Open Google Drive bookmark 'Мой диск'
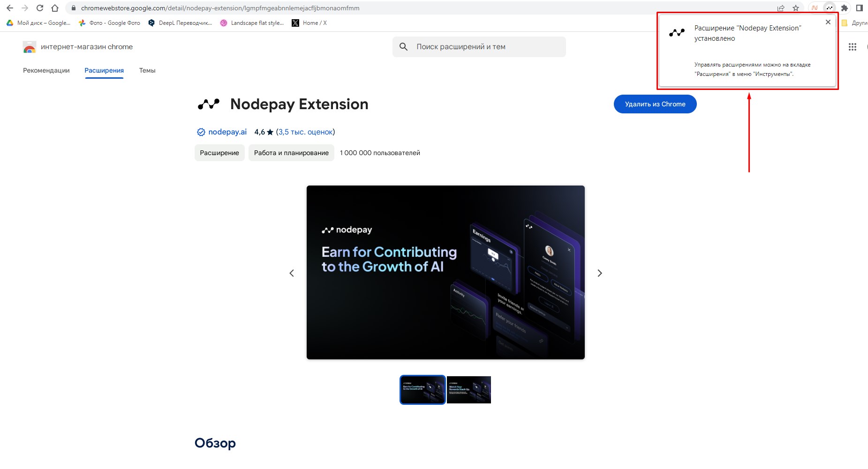 tap(38, 22)
